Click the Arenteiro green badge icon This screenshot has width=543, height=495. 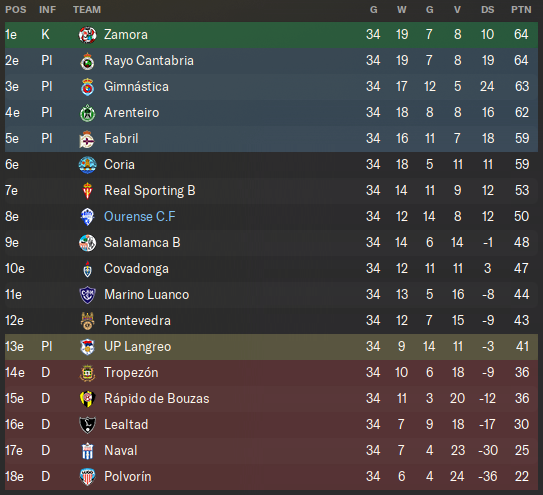[87, 113]
